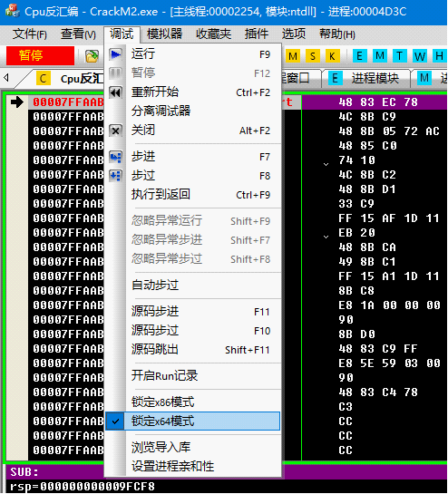Select 分离调试器 menu item
This screenshot has width=448, height=494.
tap(192, 111)
